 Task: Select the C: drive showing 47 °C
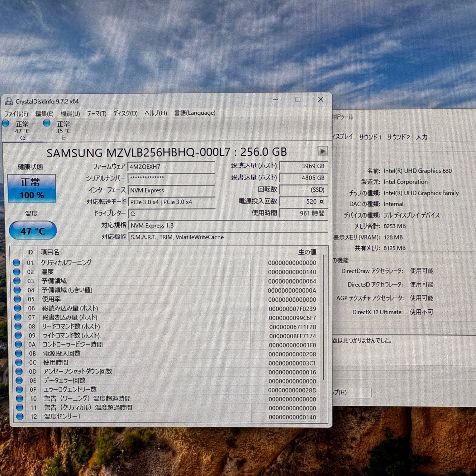22,131
